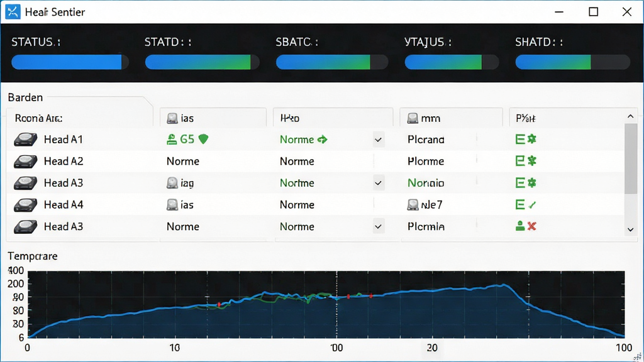Open the gear icon at end of Head A1 row
The width and height of the screenshot is (644, 362).
(532, 139)
